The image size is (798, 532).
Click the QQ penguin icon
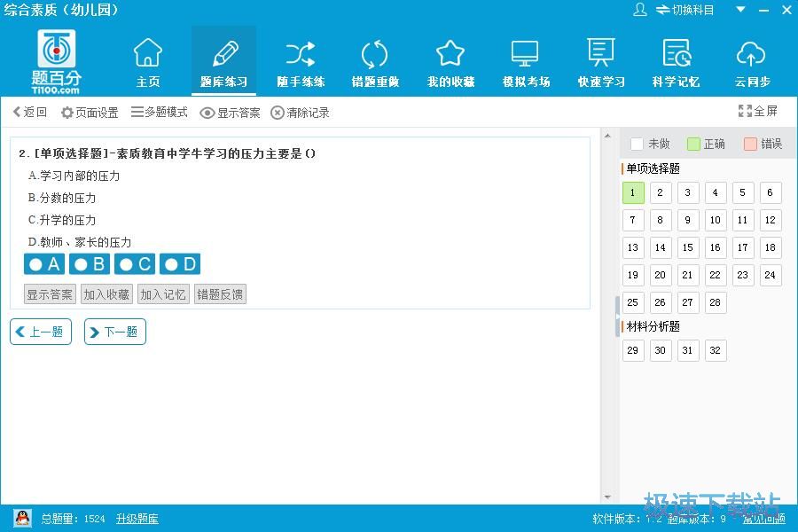point(22,518)
